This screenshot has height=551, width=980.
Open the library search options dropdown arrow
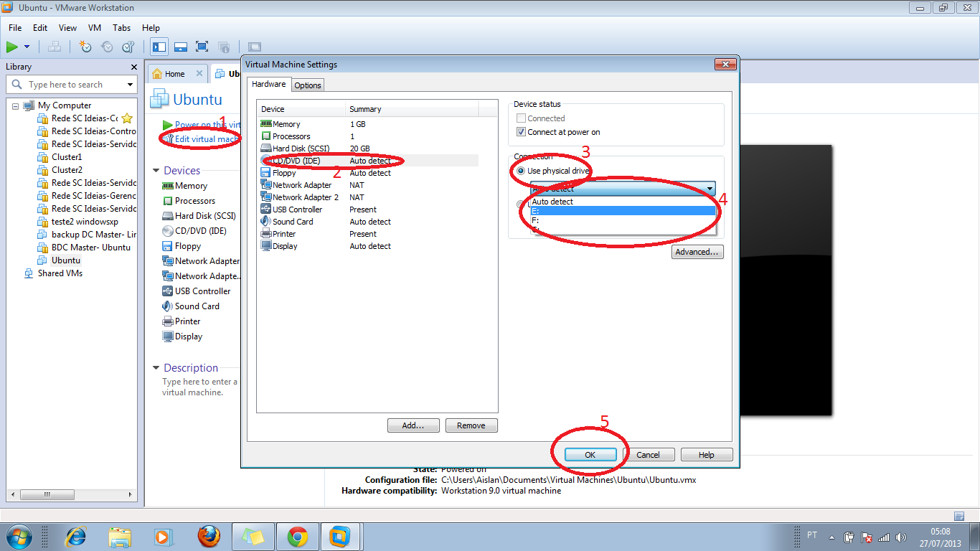point(130,85)
